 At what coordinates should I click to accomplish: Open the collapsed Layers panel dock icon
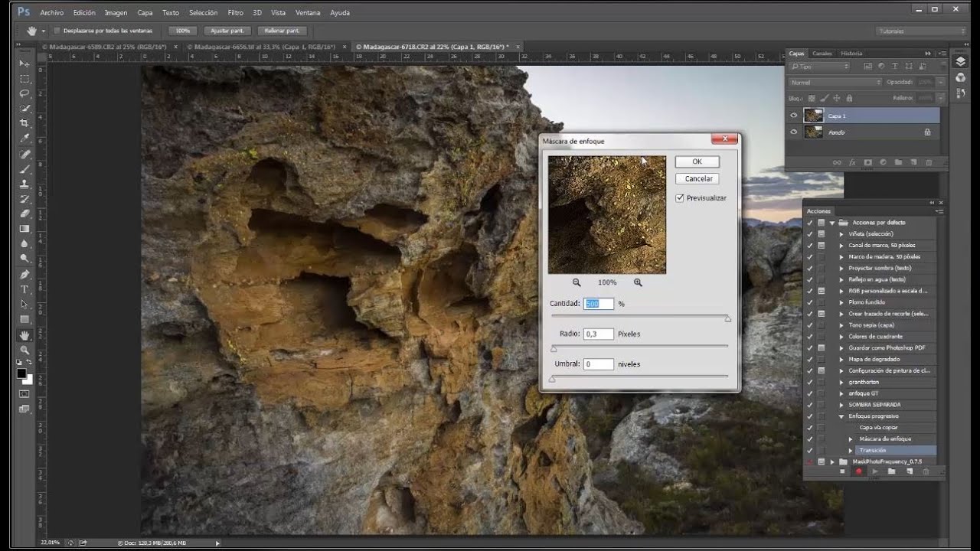tap(961, 62)
